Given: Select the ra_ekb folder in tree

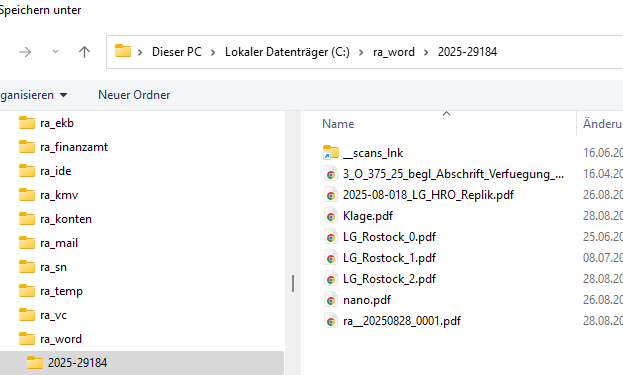Looking at the screenshot, I should 57,123.
